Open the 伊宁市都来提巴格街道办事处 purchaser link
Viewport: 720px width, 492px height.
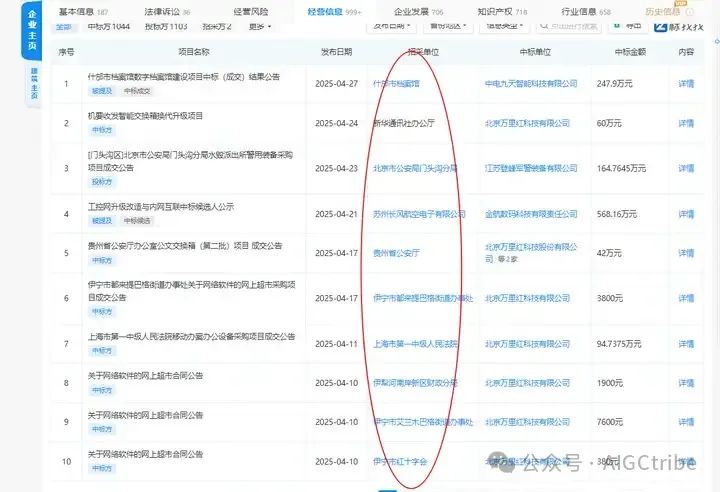[x=423, y=298]
